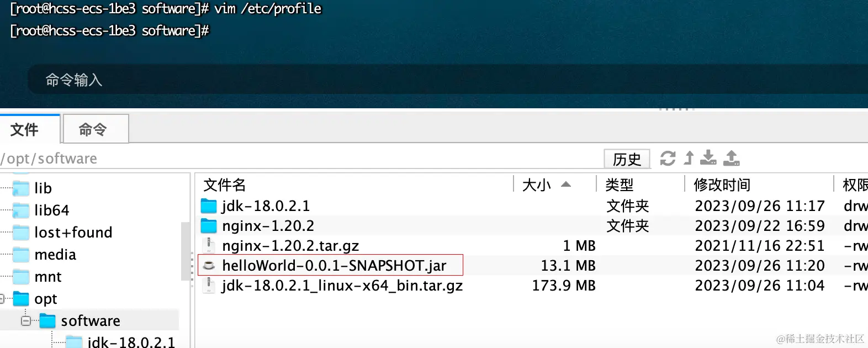
Task: Select the media folder in the tree
Action: pos(55,255)
